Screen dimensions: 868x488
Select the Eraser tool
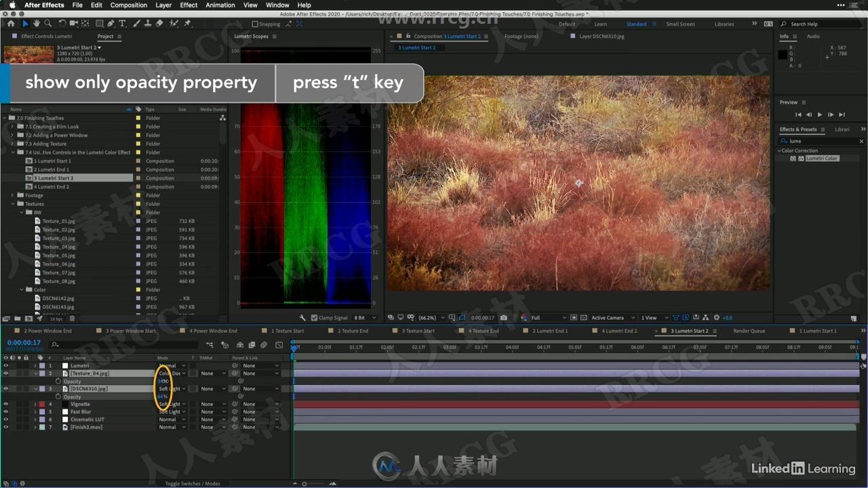(159, 23)
